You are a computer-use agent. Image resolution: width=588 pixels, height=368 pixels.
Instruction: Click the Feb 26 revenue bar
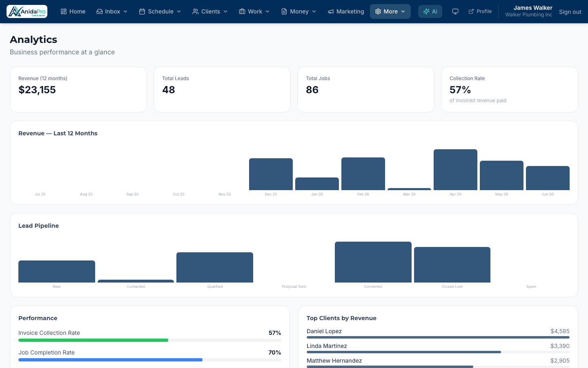(x=363, y=174)
